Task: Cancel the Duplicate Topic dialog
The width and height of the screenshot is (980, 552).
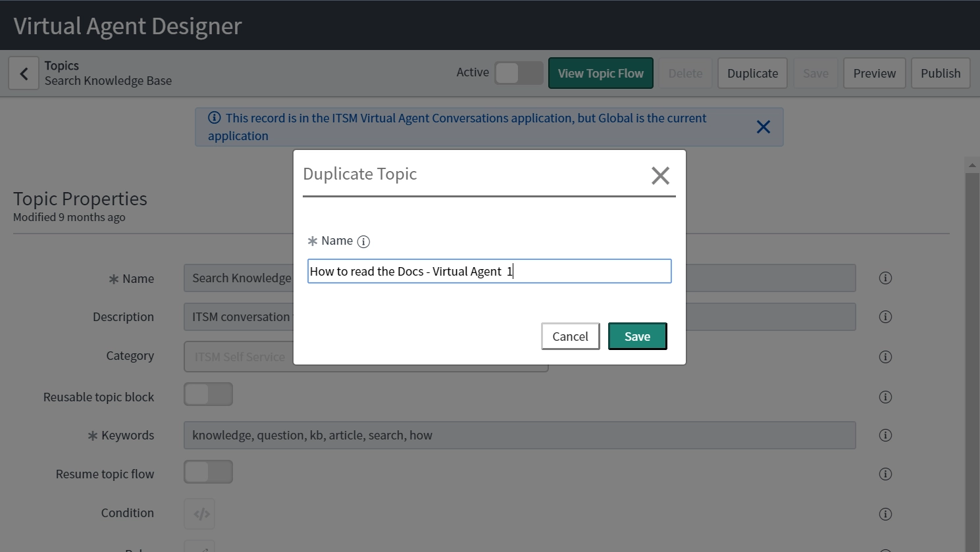Action: point(570,336)
